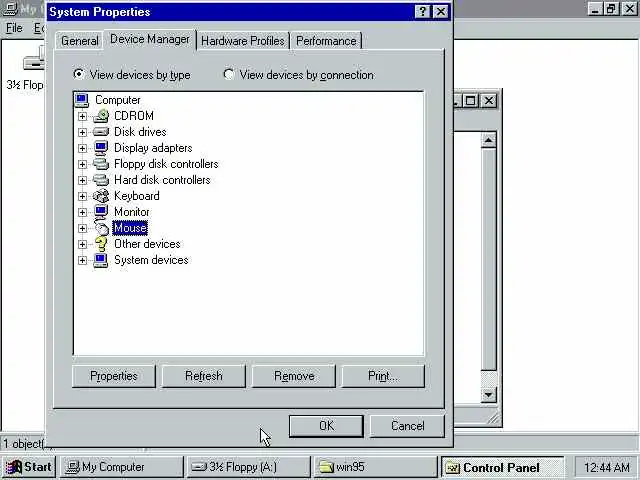640x480 pixels.
Task: Click the Monitor device icon
Action: pos(101,212)
